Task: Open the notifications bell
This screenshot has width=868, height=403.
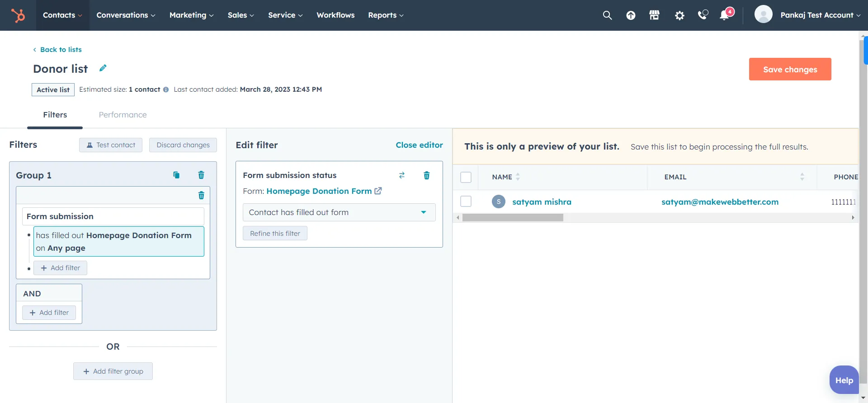Action: click(724, 15)
